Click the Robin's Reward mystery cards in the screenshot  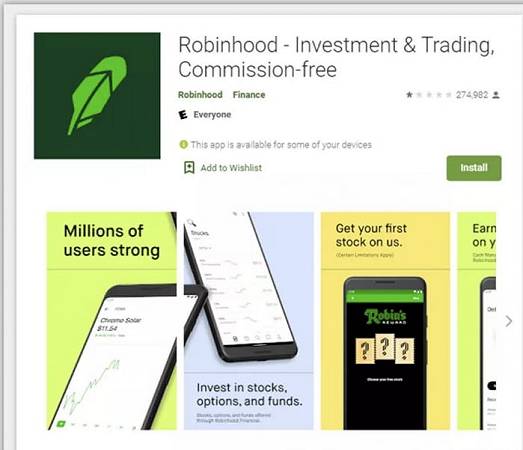click(385, 350)
